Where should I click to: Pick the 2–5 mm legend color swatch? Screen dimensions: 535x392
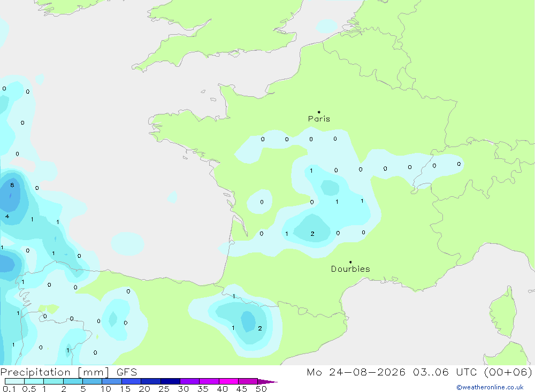[x=73, y=381]
